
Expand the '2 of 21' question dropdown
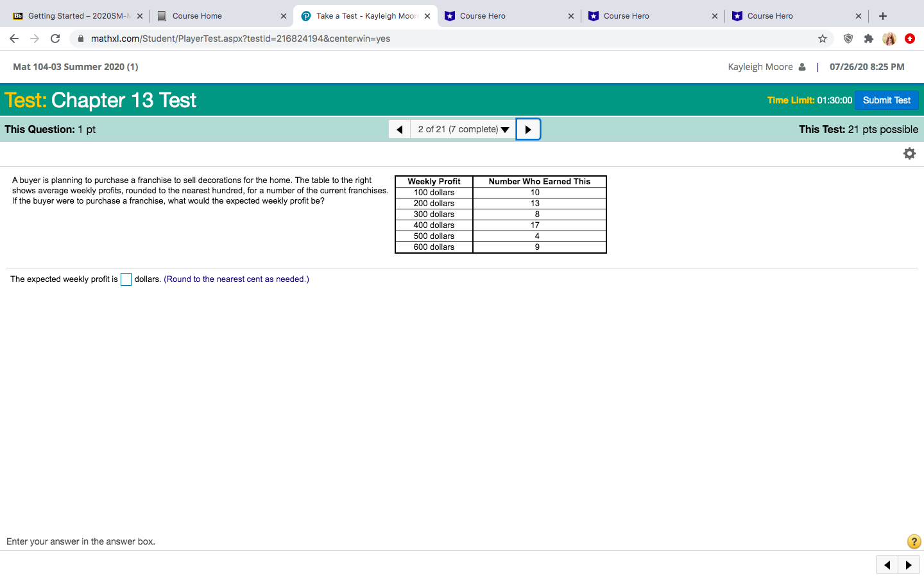point(463,129)
